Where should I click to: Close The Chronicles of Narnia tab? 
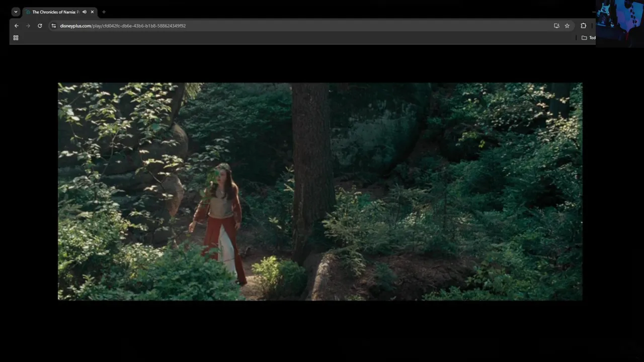[92, 12]
